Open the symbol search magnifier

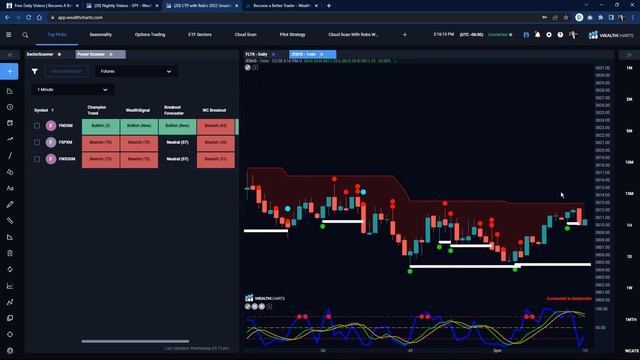tap(25, 35)
